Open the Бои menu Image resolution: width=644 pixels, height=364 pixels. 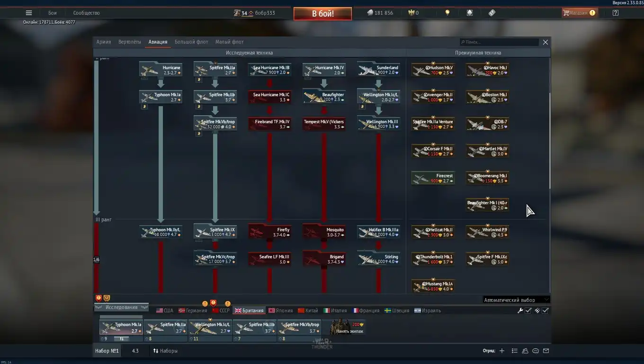[x=52, y=13]
